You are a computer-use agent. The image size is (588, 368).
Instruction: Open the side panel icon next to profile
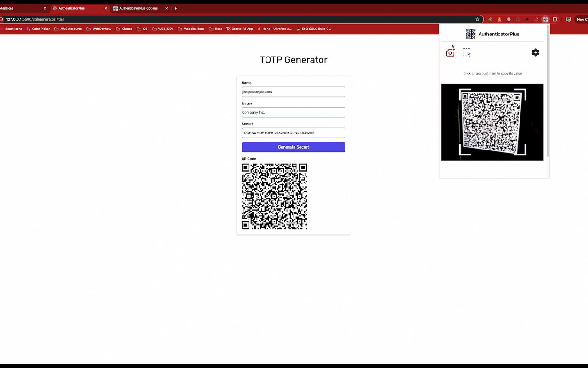[x=554, y=19]
